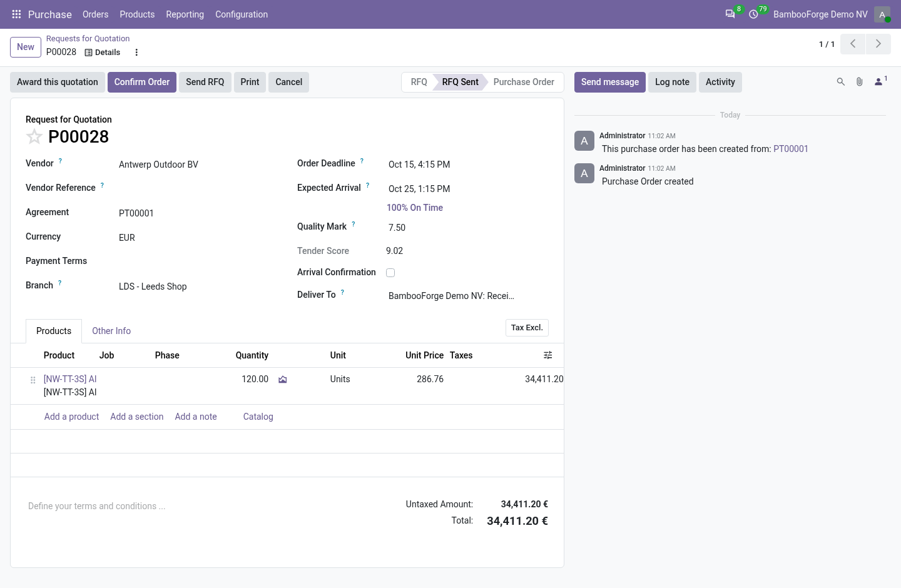Open the Deliver To selection field
This screenshot has height=588, width=901.
pyautogui.click(x=467, y=296)
